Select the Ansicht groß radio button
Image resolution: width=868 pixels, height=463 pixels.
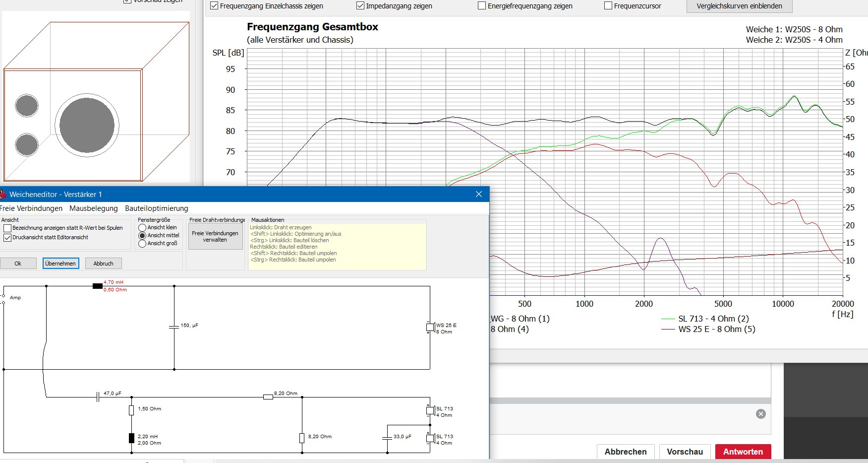coord(142,244)
